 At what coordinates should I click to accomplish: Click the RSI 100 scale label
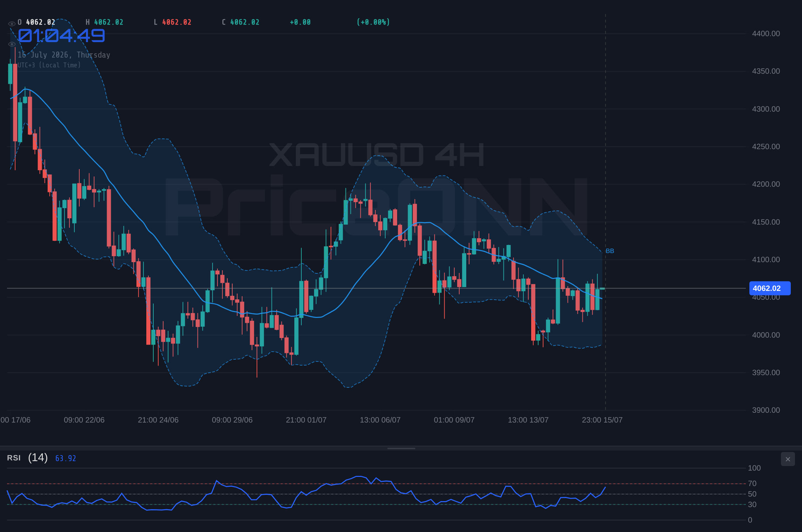tap(754, 468)
